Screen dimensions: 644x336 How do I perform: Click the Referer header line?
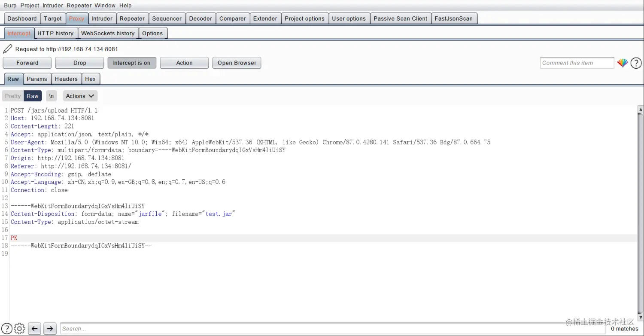(71, 166)
